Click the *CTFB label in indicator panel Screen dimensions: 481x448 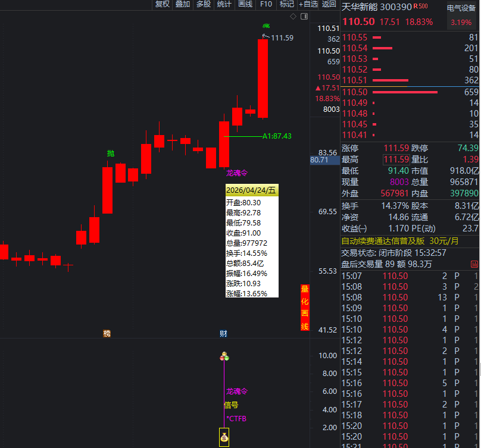click(236, 419)
